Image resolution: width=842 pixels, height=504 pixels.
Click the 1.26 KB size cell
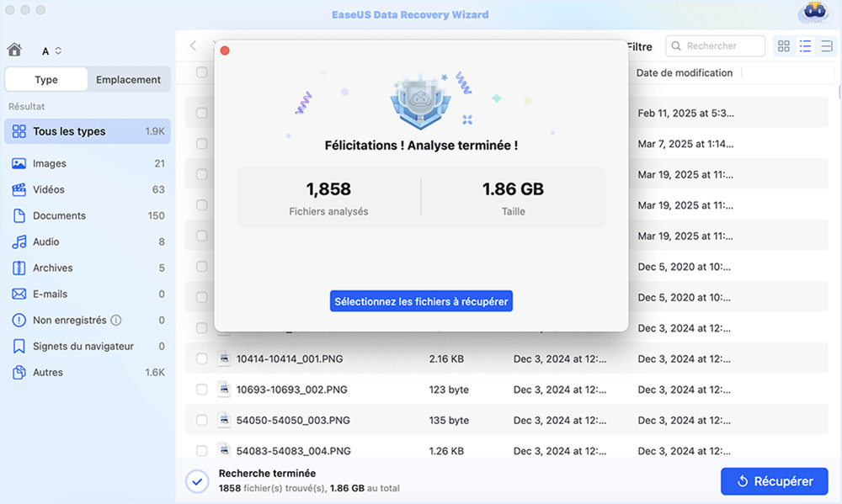click(x=446, y=451)
